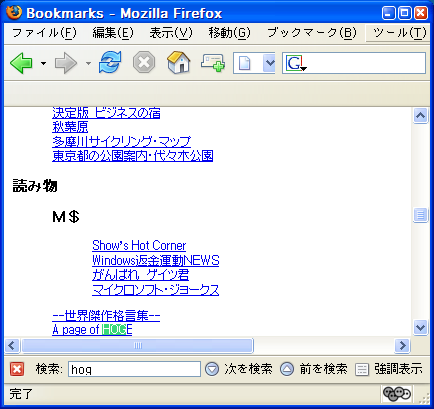Click the add bookmark card icon
The width and height of the screenshot is (434, 409).
213,63
